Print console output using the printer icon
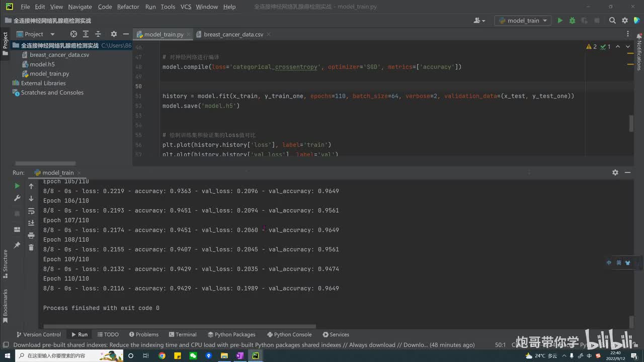The height and width of the screenshot is (362, 644). pyautogui.click(x=31, y=235)
